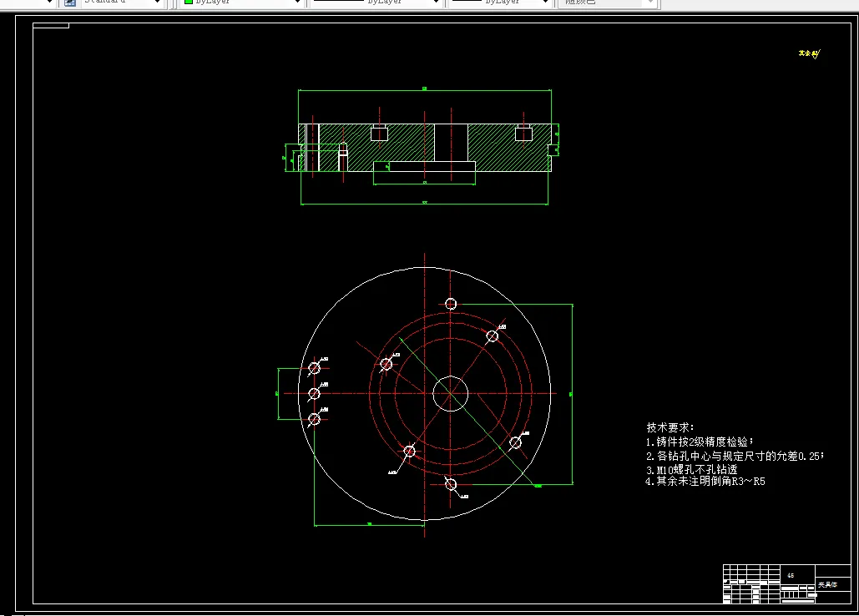This screenshot has width=859, height=616.
Task: Select the 45 material cell in title block
Action: point(791,575)
